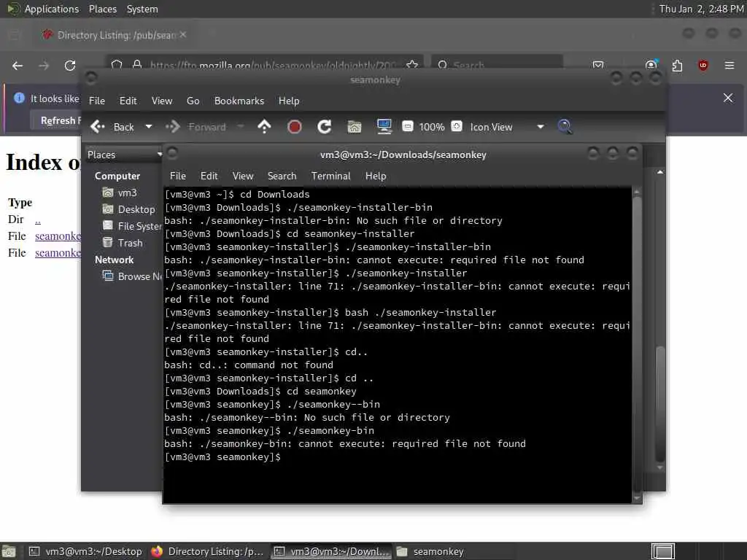Click the file manager vertical scrollbar thumb
Viewport: 747px width, 560px height.
click(x=659, y=403)
